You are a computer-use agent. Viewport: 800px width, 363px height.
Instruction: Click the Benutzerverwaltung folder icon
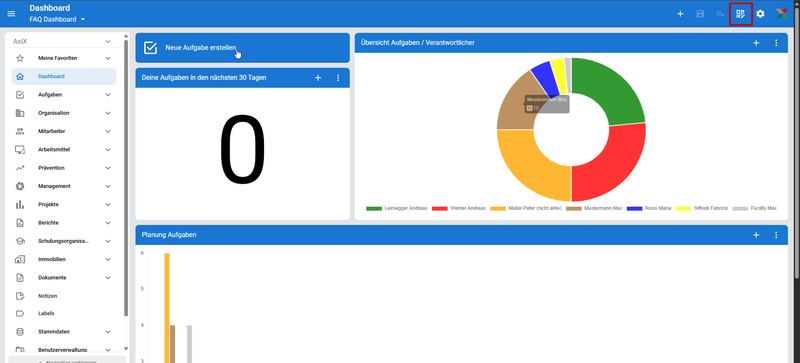[x=20, y=350]
